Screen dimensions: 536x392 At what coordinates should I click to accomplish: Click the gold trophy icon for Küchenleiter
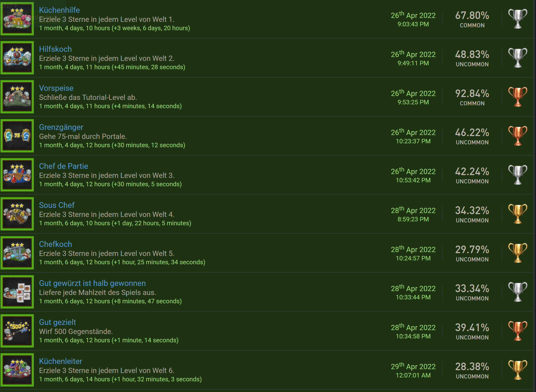point(518,370)
